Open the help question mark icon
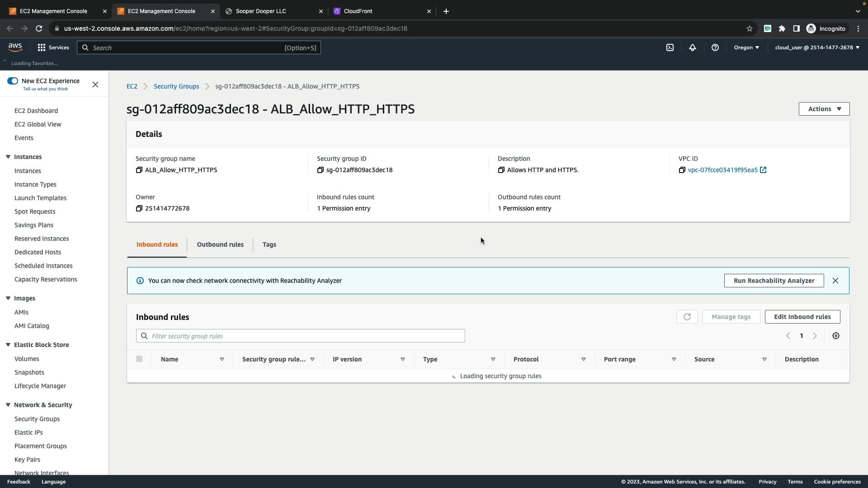The width and height of the screenshot is (868, 488). point(715,47)
